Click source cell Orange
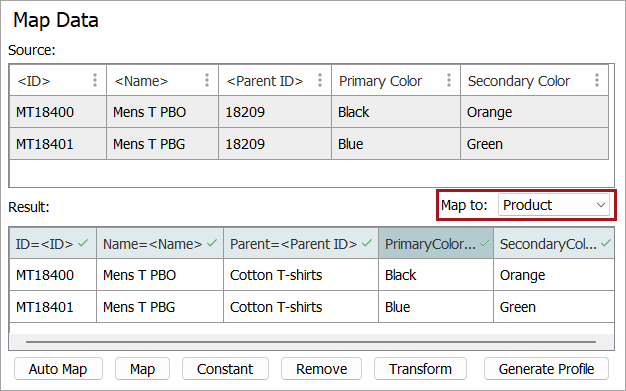This screenshot has height=391, width=626. pyautogui.click(x=535, y=112)
